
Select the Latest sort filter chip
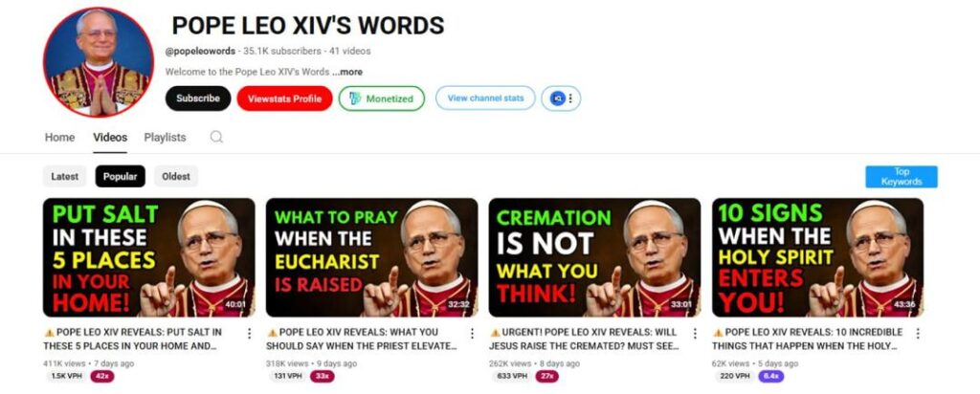point(65,176)
